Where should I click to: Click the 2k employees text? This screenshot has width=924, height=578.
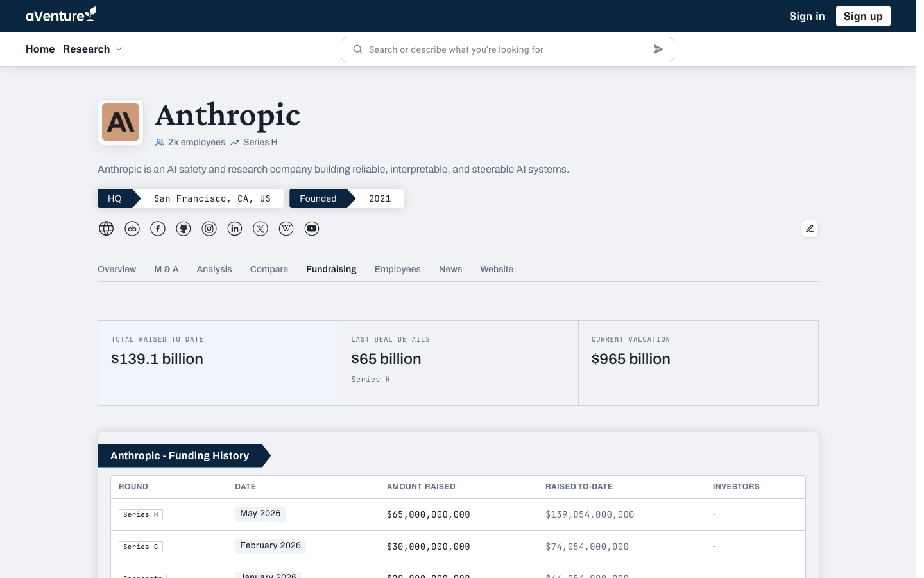coord(197,142)
